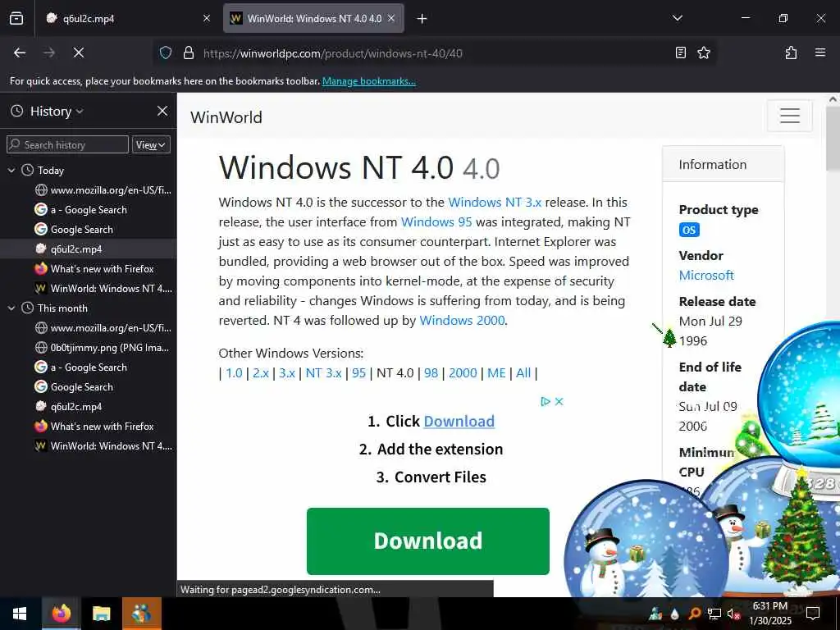Open the highlighted orange taskbar app

click(x=141, y=614)
